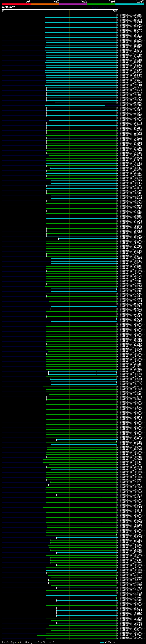146x644 pixels.
Task: Click the white query length bar
Action: tap(60, 9)
